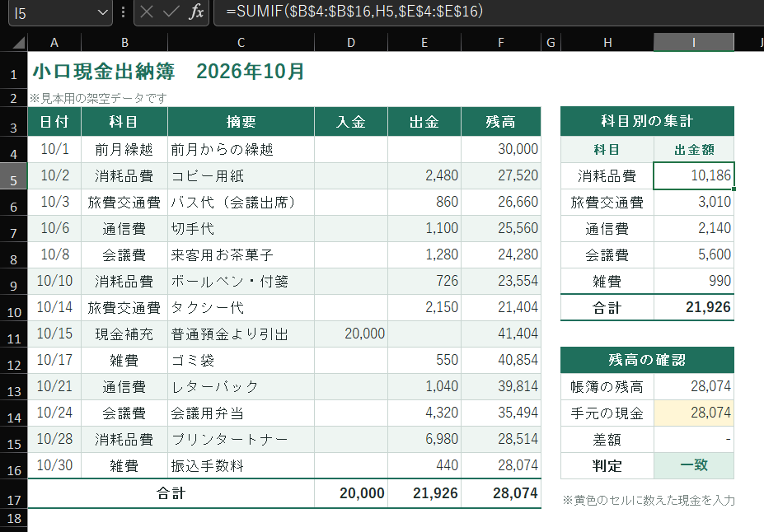Click cell 会議用弁当

click(x=241, y=413)
